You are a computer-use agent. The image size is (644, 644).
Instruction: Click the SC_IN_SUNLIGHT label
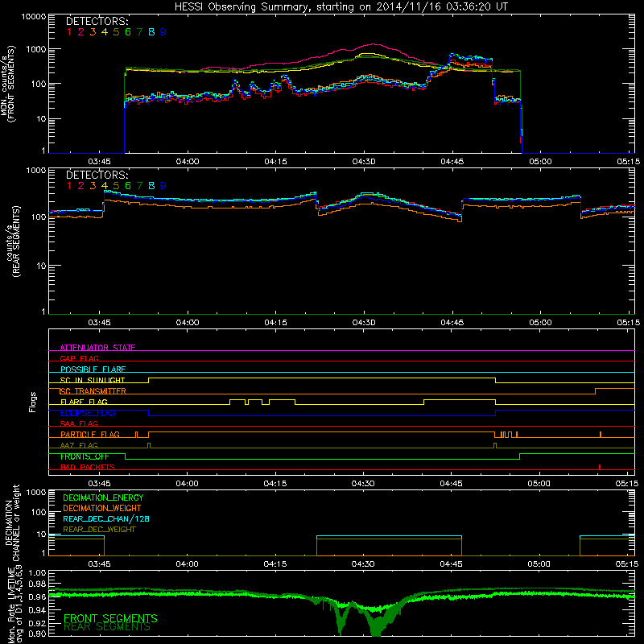(x=93, y=380)
